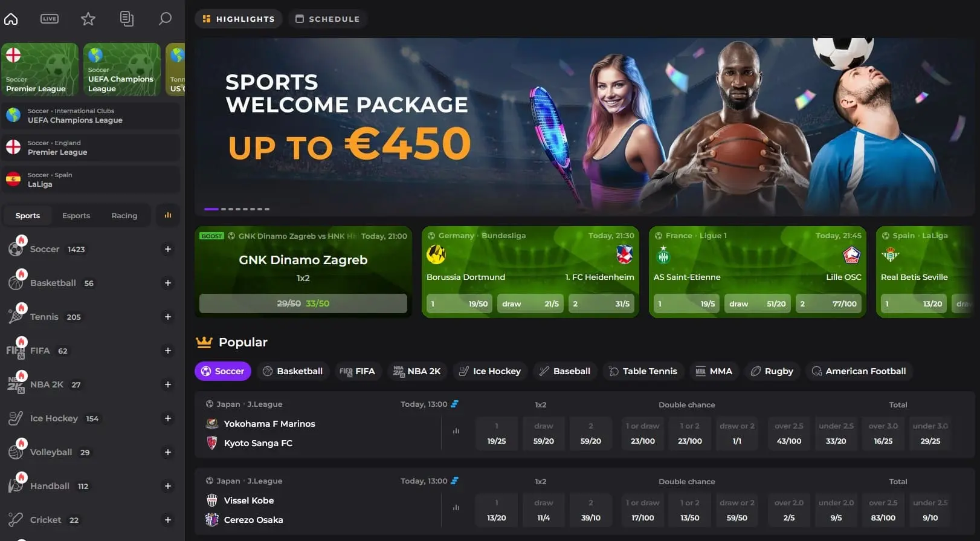Open favorites star icon

pyautogui.click(x=88, y=19)
